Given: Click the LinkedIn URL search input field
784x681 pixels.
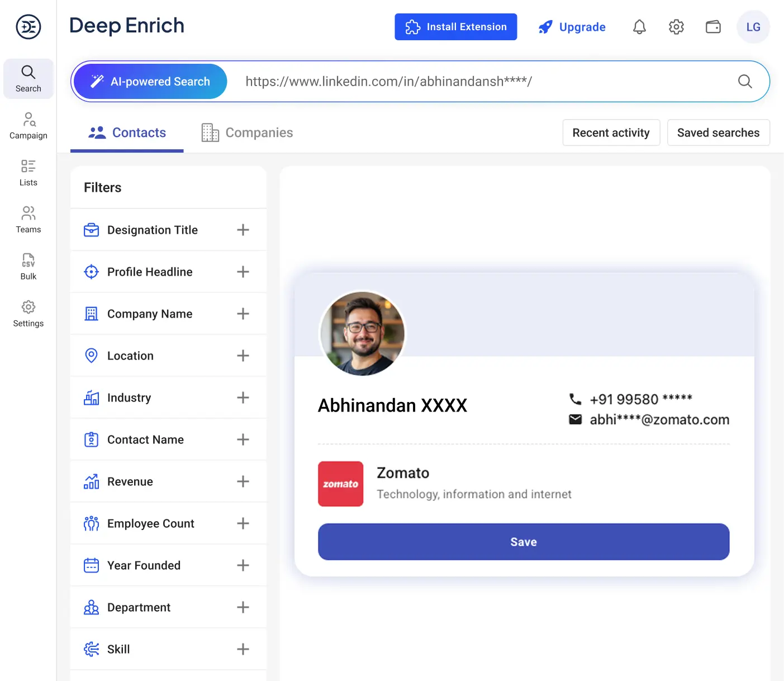Looking at the screenshot, I should [x=481, y=82].
